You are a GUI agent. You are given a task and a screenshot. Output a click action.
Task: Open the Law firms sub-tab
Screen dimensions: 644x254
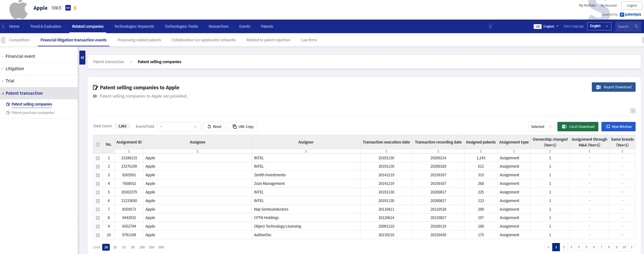pyautogui.click(x=309, y=40)
